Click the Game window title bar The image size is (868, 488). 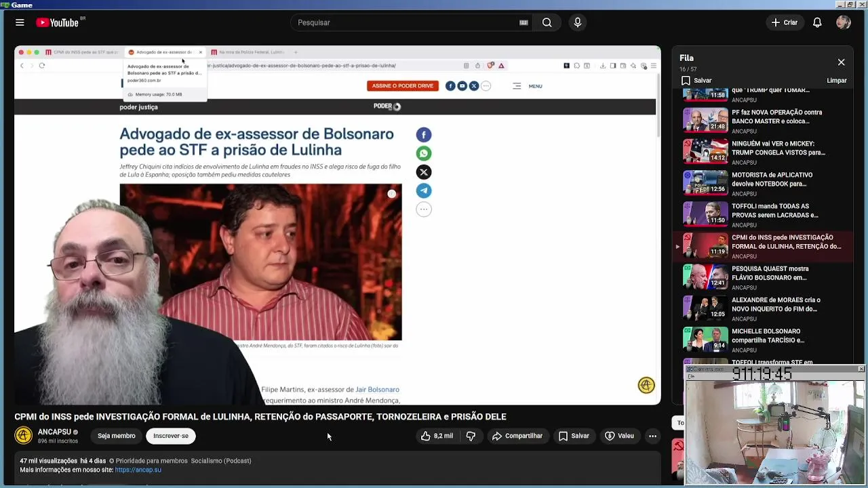point(434,5)
